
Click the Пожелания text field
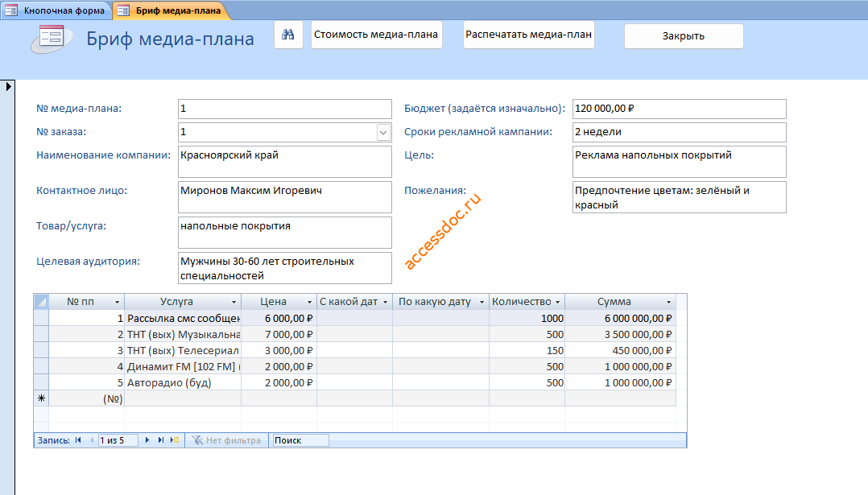point(680,197)
